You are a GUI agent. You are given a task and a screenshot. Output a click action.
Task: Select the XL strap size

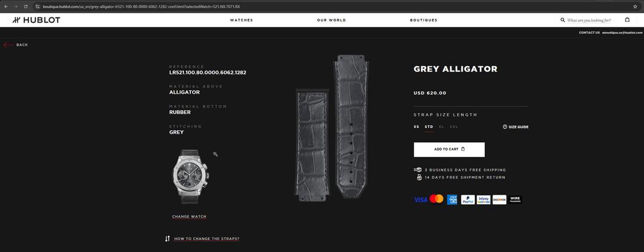pos(441,127)
